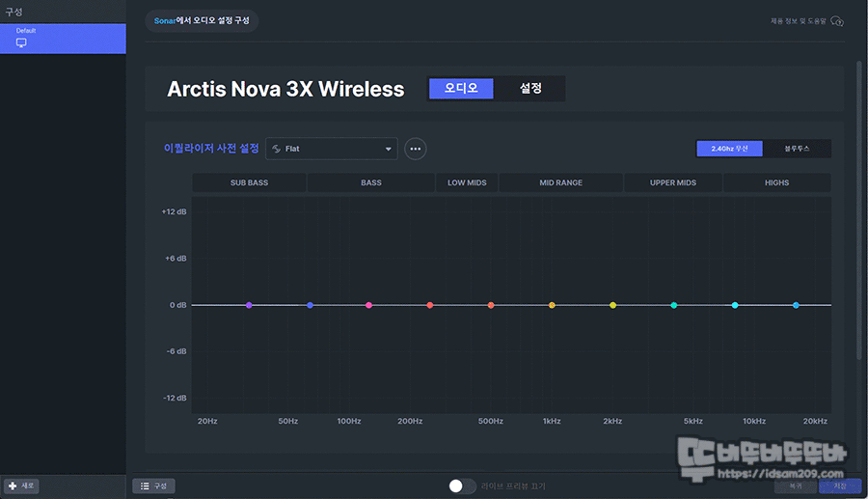Switch to the 설정 tab
The width and height of the screenshot is (868, 499).
click(x=530, y=88)
